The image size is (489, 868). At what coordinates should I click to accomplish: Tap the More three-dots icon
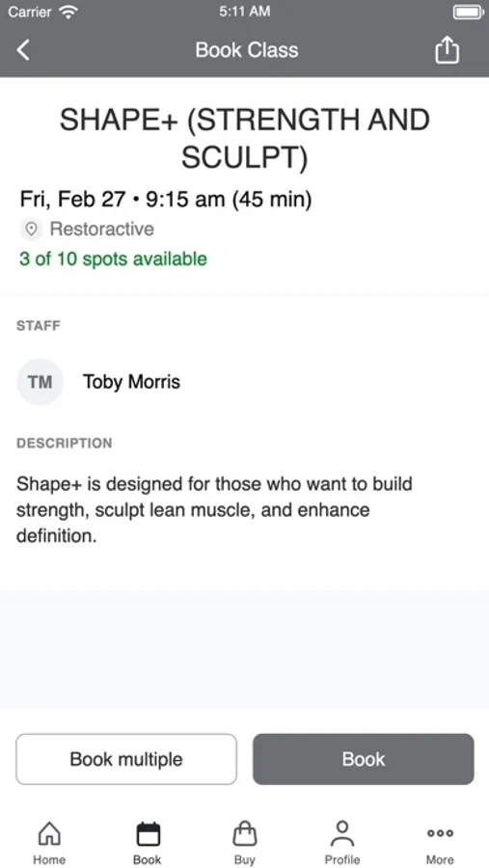pyautogui.click(x=440, y=833)
